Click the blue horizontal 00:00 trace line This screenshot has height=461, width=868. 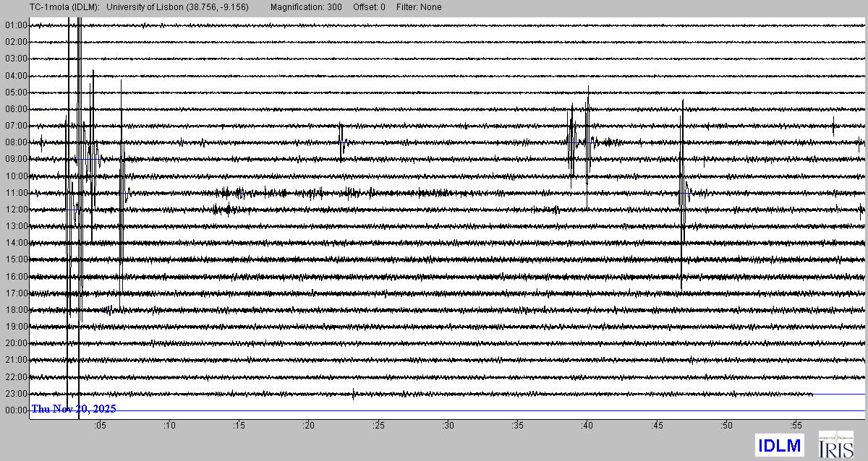click(x=506, y=410)
